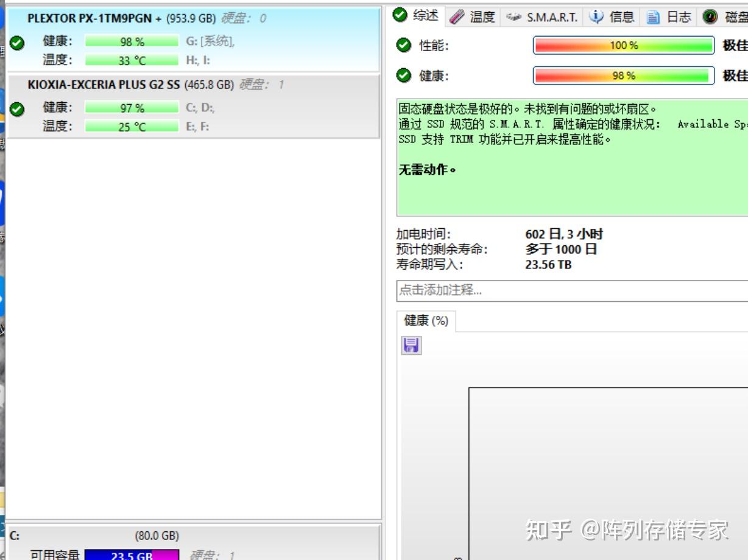748x560 pixels.
Task: Click the KIOXIA 97 % health bar
Action: 132,108
